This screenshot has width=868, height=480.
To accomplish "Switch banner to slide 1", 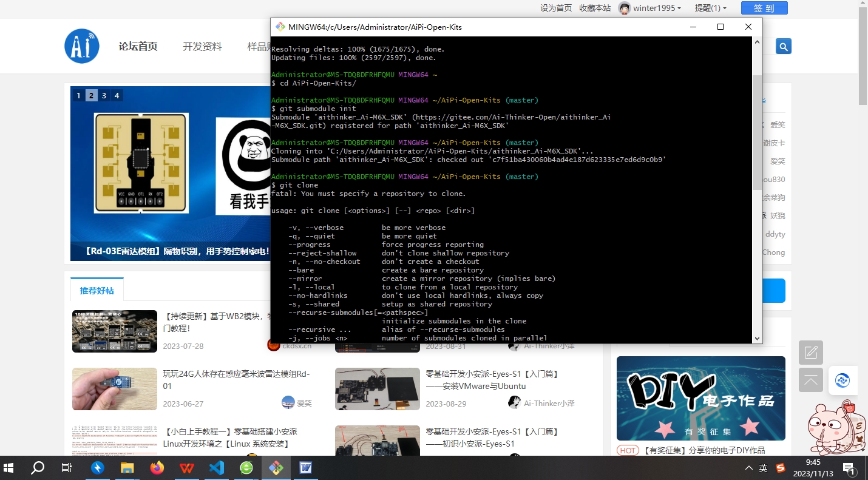I will coord(78,95).
